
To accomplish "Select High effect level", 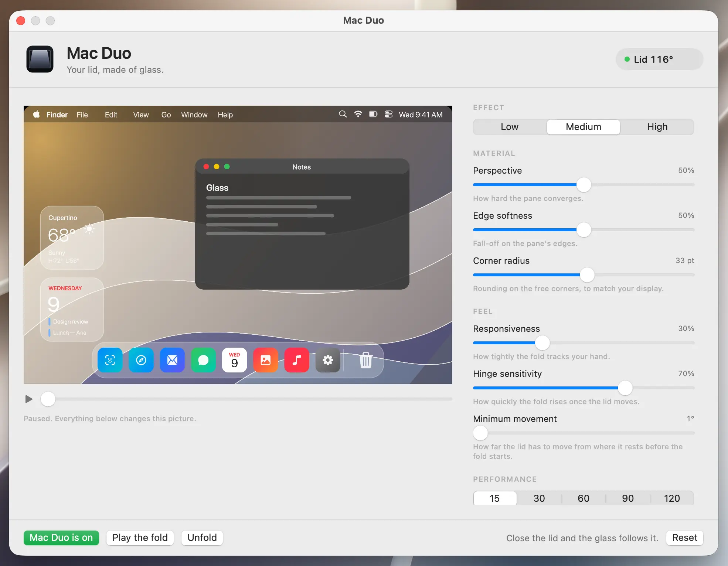I will [x=657, y=127].
